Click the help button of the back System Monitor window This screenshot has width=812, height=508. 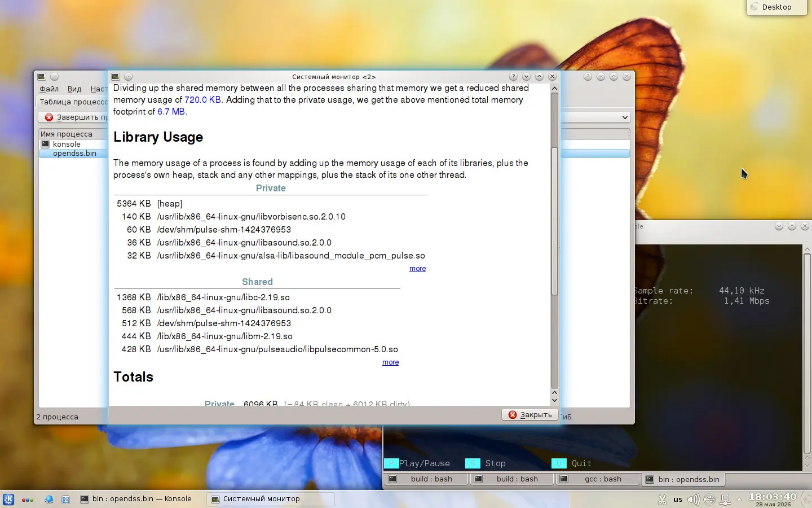(x=588, y=77)
